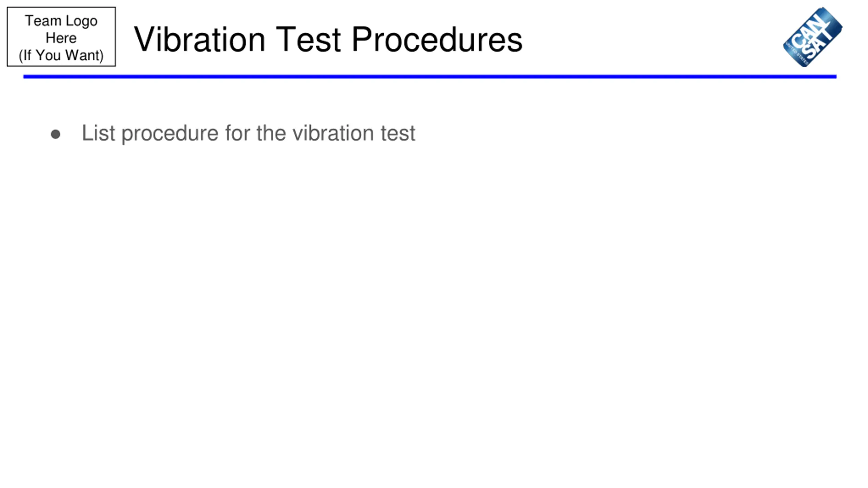The height and width of the screenshot is (488, 868).
Task: Click the word "List" in the bullet
Action: point(98,133)
